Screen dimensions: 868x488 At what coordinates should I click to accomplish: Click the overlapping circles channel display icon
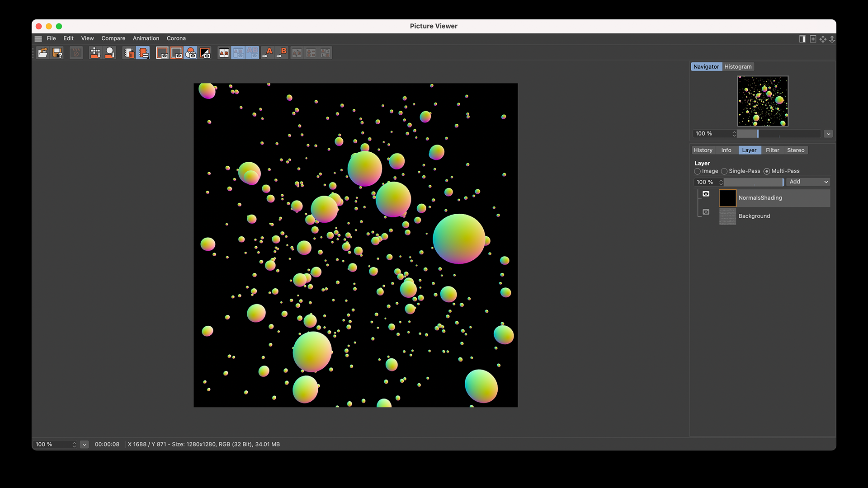191,53
